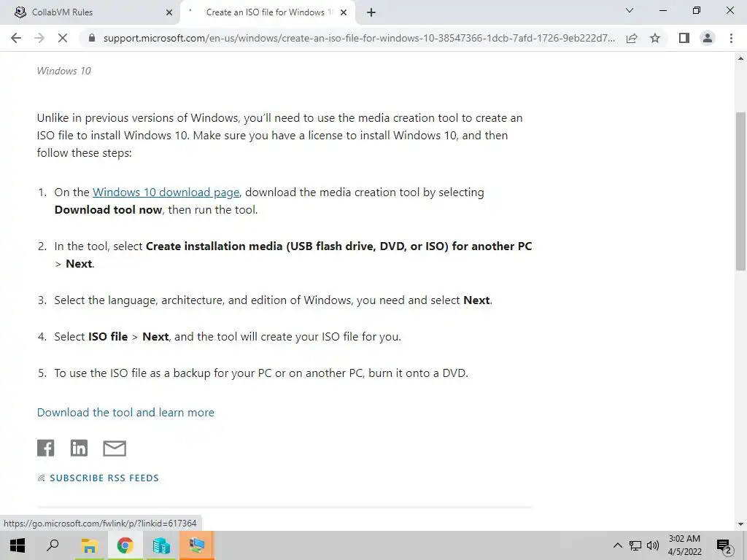Bookmark this page with star icon

coord(655,38)
